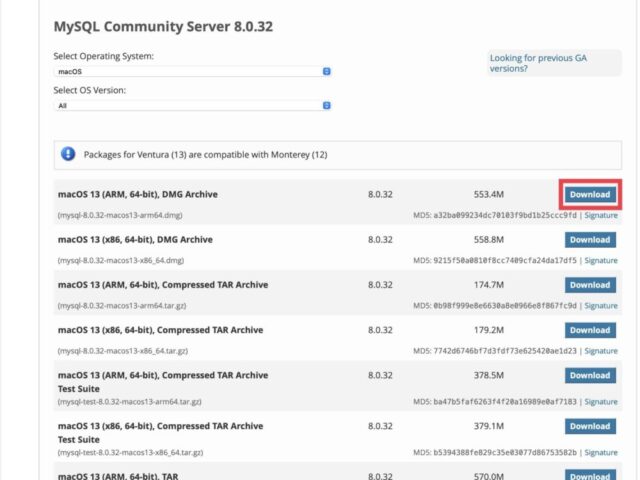Download ARM TAR Test Suite 378.5M
This screenshot has height=480, width=640.
tap(590, 376)
